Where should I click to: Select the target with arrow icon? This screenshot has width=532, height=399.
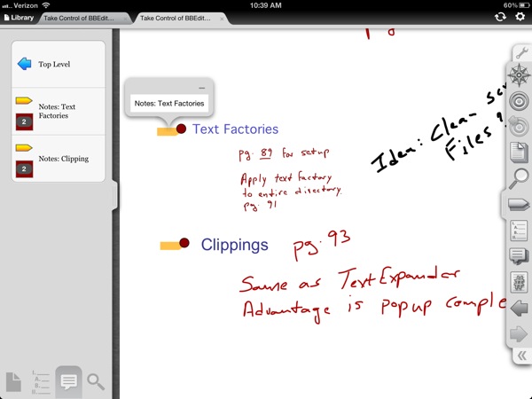point(519,126)
